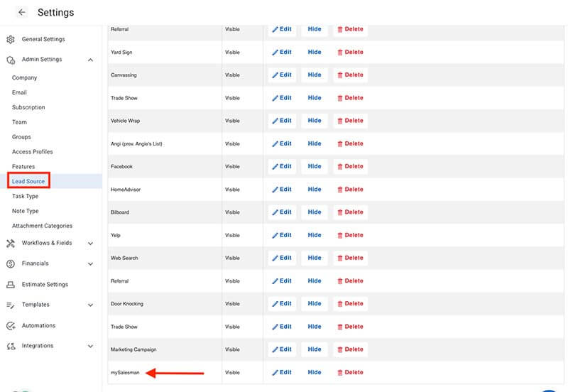Click the Admin Settings icon
Screen dimensions: 568x392
(x=11, y=60)
